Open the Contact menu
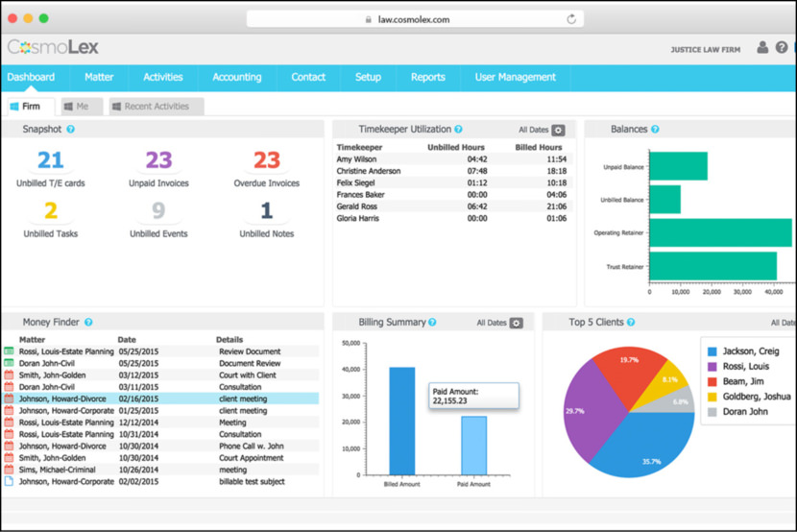 click(308, 77)
